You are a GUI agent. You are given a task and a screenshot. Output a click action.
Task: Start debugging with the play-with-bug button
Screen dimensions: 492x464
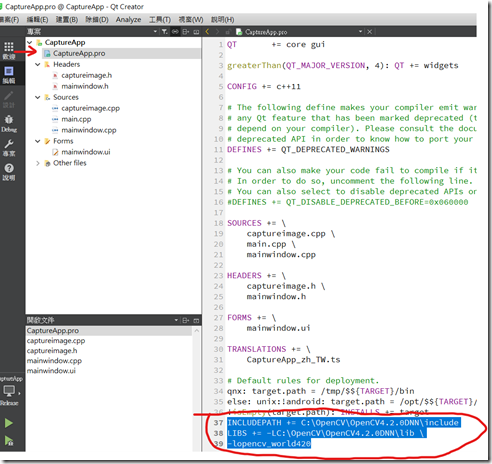click(x=9, y=441)
